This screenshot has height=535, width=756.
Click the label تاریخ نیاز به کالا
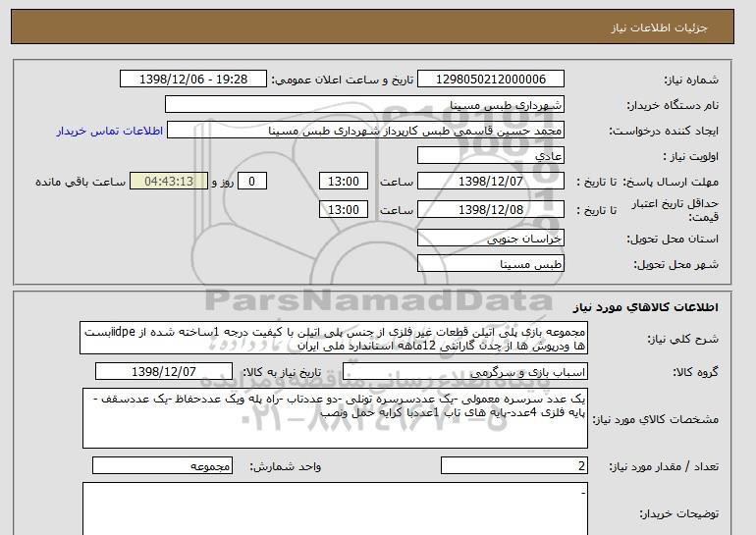tap(281, 372)
